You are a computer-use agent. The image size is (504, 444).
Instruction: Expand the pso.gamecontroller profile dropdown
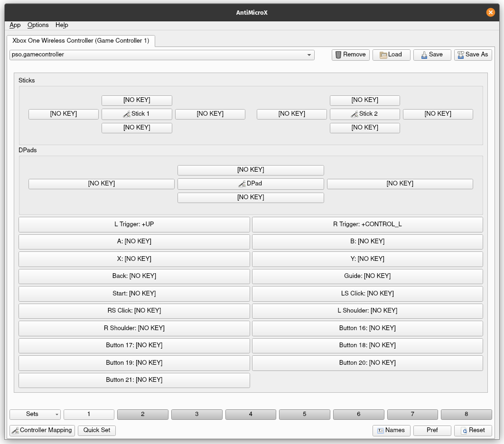click(162, 55)
